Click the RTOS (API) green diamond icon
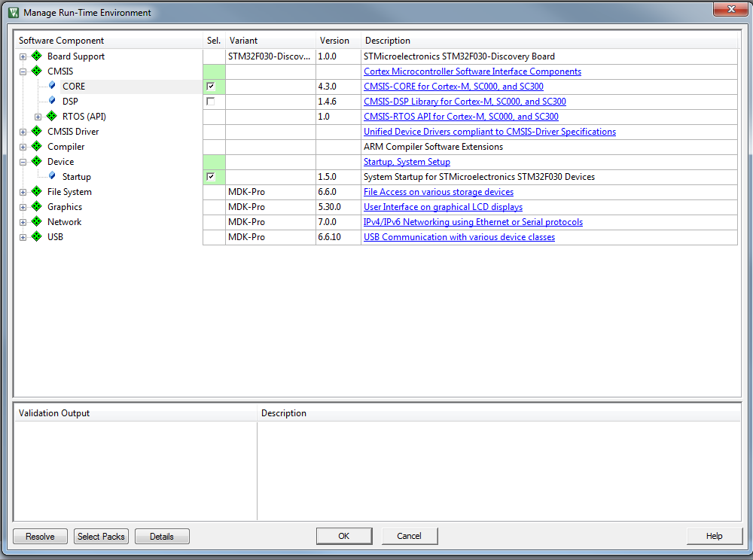 point(51,116)
